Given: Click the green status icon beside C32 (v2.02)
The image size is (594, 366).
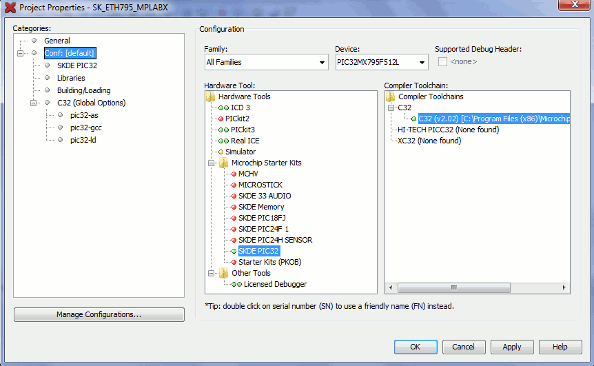Looking at the screenshot, I should [413, 119].
